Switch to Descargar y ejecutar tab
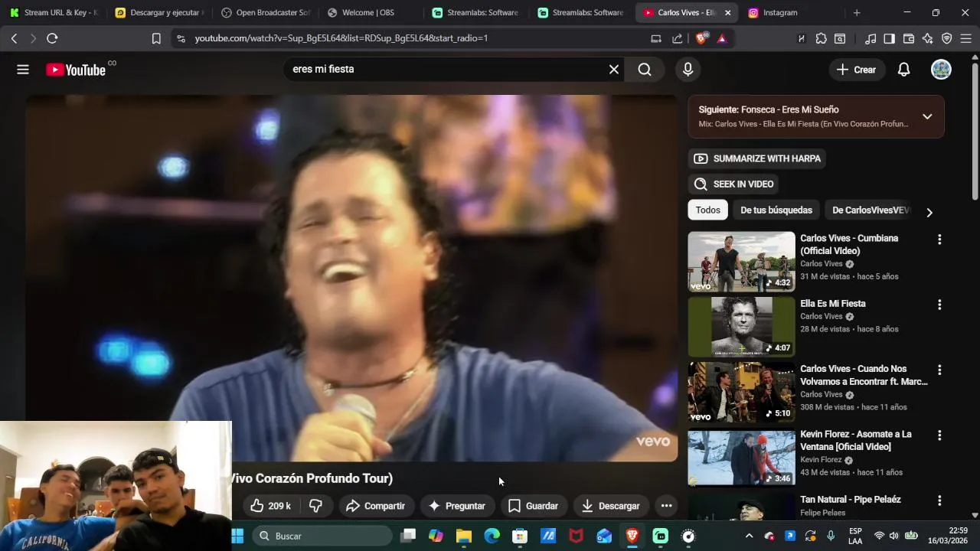 pos(159,13)
